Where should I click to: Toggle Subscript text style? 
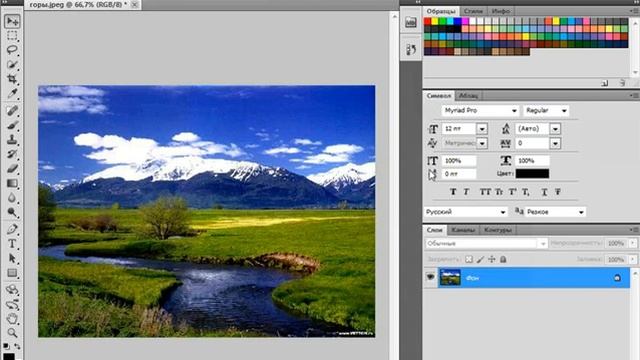526,191
